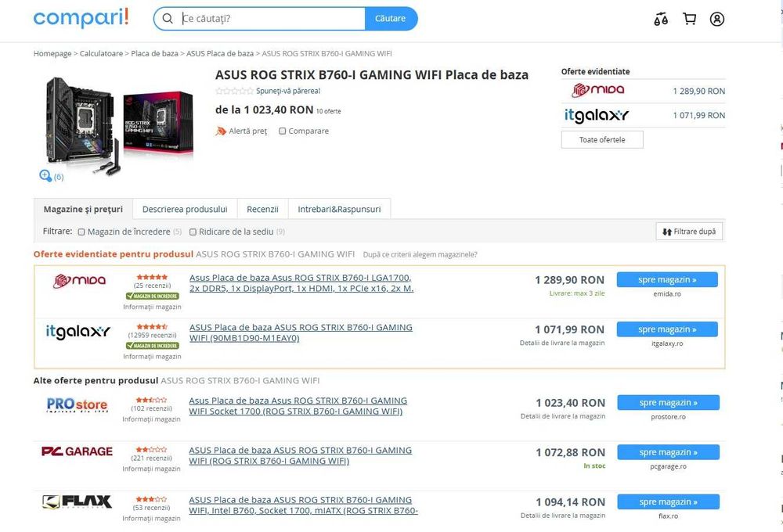Switch to the Recenzii tab
The width and height of the screenshot is (783, 532).
[x=262, y=209]
